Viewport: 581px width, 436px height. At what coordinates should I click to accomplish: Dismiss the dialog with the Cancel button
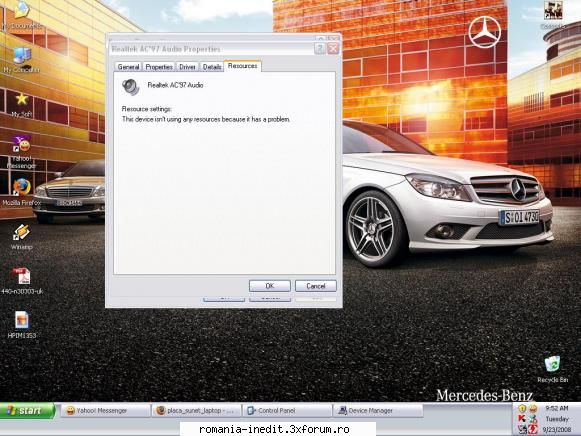pos(316,286)
